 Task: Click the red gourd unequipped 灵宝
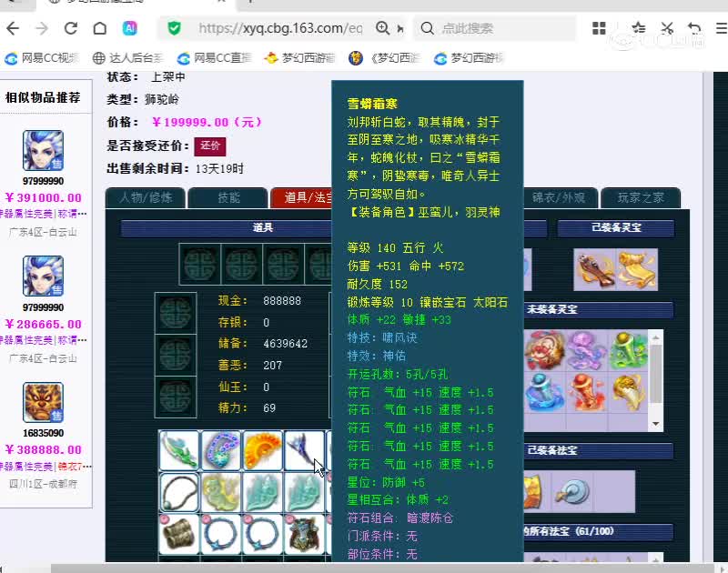click(587, 392)
